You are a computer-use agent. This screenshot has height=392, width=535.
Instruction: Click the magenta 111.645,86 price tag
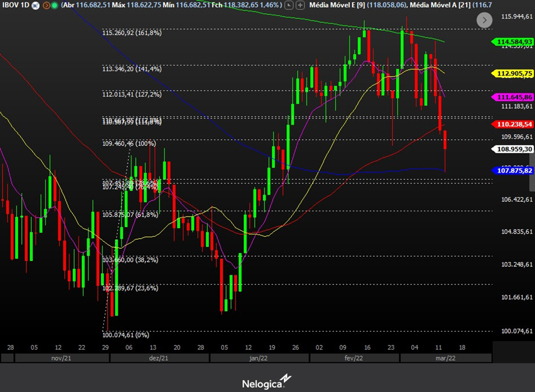pos(512,97)
